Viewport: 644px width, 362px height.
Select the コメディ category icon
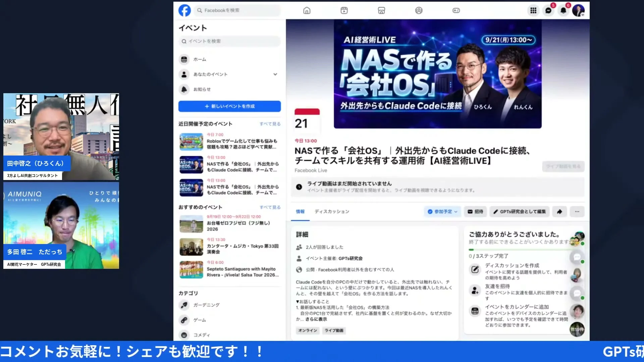click(x=184, y=335)
